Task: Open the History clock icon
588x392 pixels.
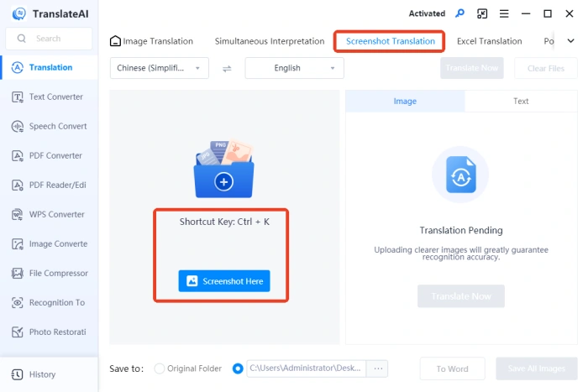Action: pos(18,374)
